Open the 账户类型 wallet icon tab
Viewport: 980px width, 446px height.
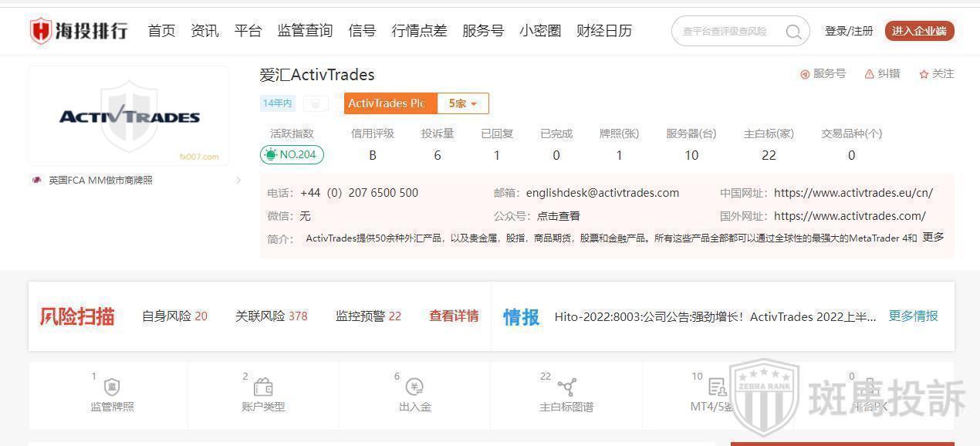tap(263, 387)
